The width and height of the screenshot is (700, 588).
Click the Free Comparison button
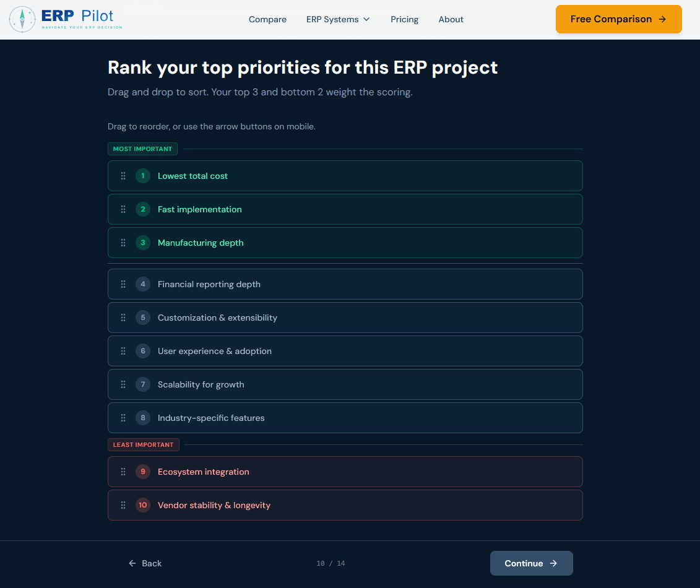tap(618, 19)
